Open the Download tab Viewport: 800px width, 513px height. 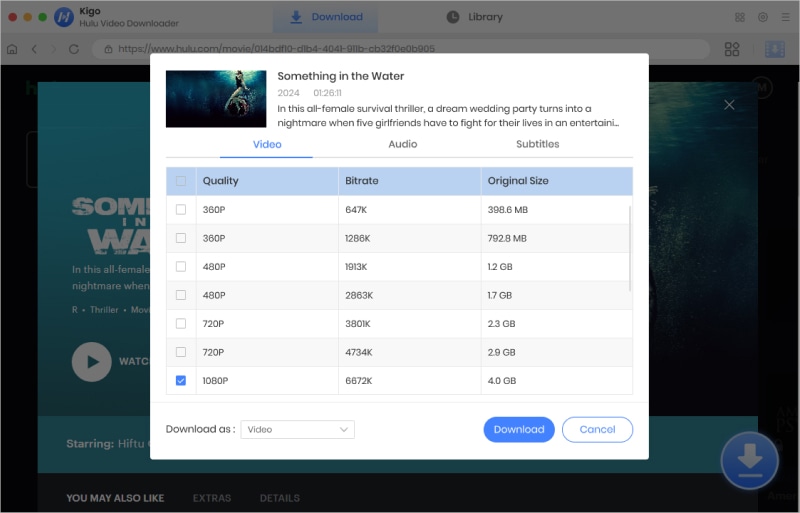pyautogui.click(x=326, y=17)
